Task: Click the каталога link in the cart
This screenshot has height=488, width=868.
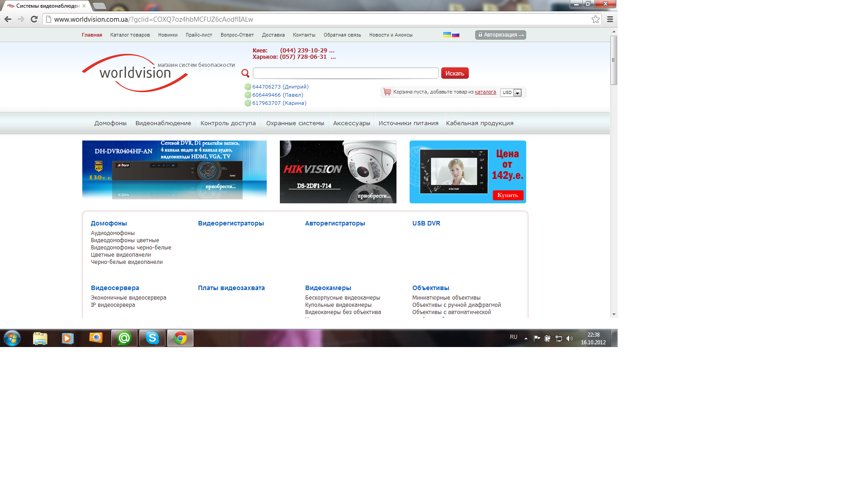Action: tap(486, 92)
